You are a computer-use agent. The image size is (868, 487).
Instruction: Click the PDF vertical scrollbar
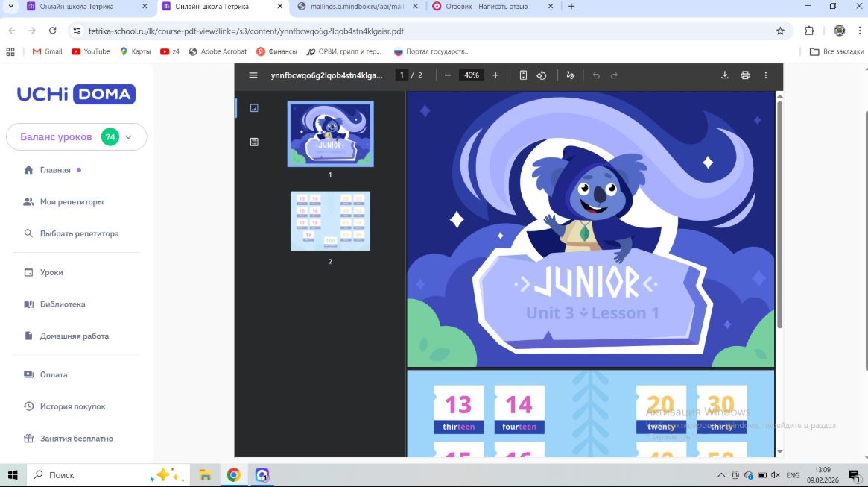(779, 213)
